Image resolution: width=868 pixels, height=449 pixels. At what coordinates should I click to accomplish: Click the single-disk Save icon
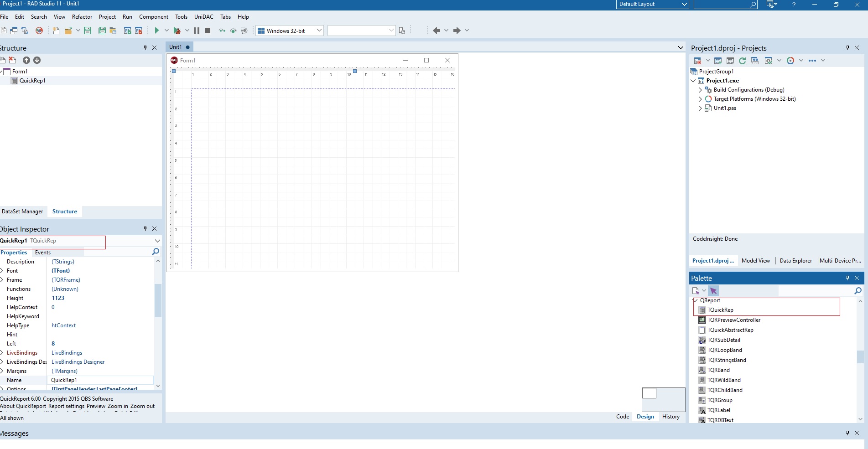88,31
